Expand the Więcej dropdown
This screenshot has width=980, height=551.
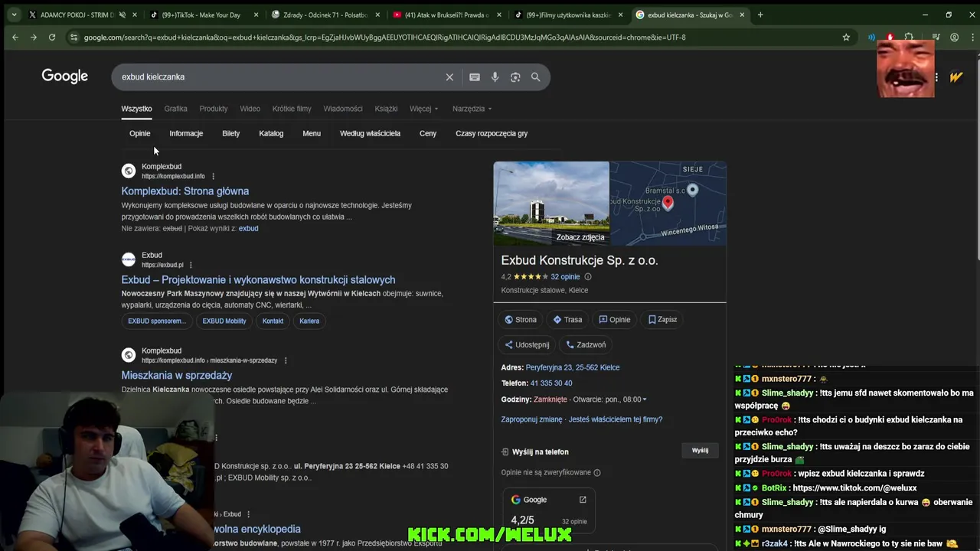pos(424,109)
